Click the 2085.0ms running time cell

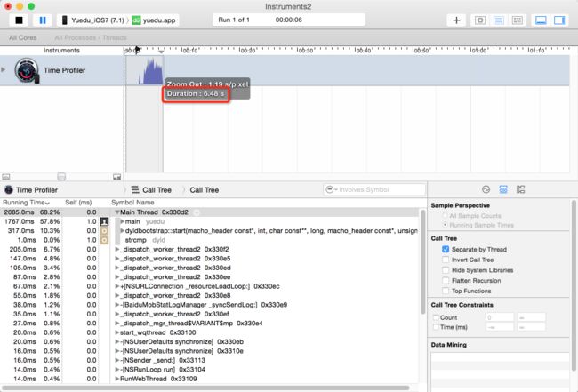coord(19,212)
